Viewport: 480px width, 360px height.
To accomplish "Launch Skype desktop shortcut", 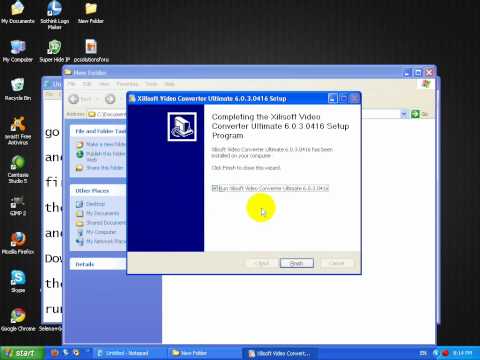I will point(18,282).
